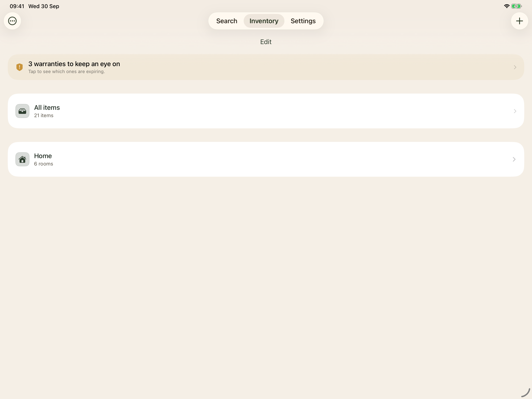The height and width of the screenshot is (399, 532).
Task: Expand Home with its chevron
Action: pyautogui.click(x=514, y=159)
